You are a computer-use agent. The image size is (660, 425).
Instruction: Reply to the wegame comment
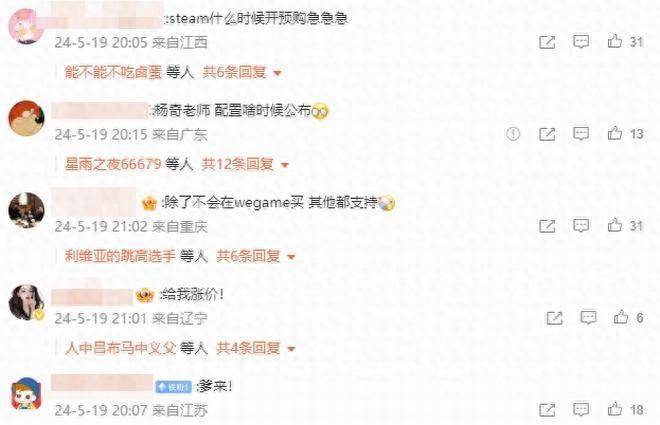[x=581, y=226]
